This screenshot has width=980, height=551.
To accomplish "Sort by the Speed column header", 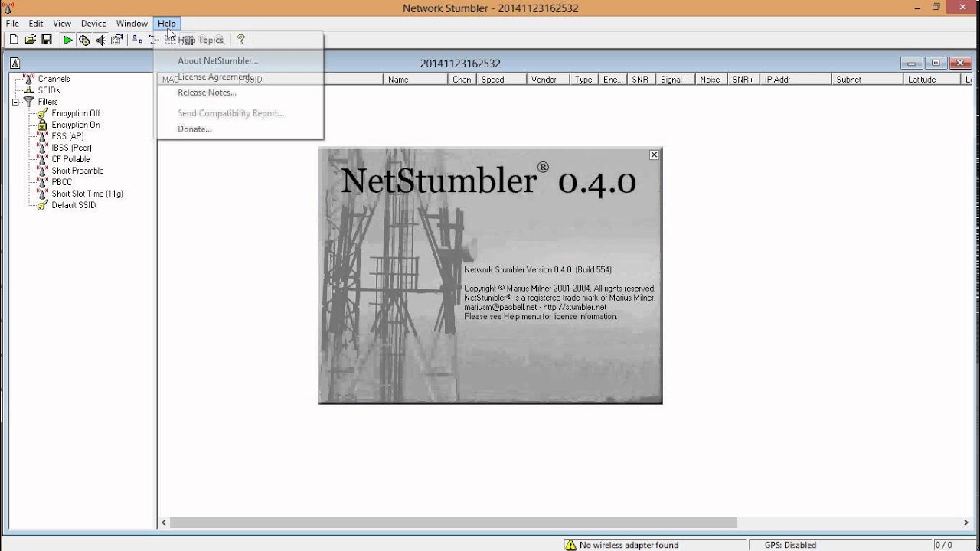I will pyautogui.click(x=501, y=80).
